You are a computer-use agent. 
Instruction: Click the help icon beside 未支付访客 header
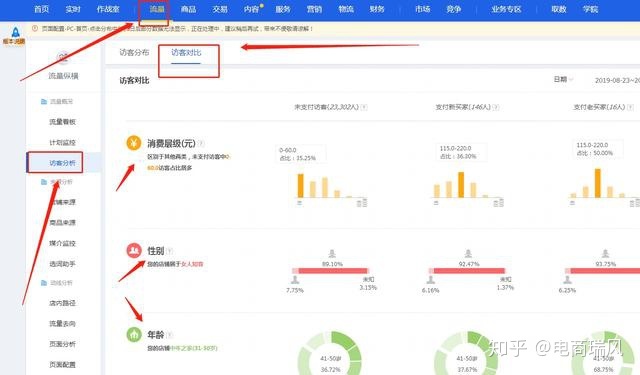click(x=364, y=107)
